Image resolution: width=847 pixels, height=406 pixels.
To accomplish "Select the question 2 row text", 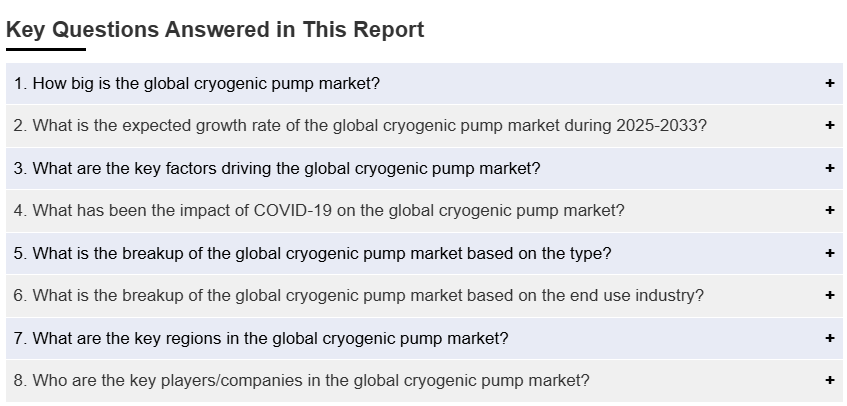I will 360,126.
